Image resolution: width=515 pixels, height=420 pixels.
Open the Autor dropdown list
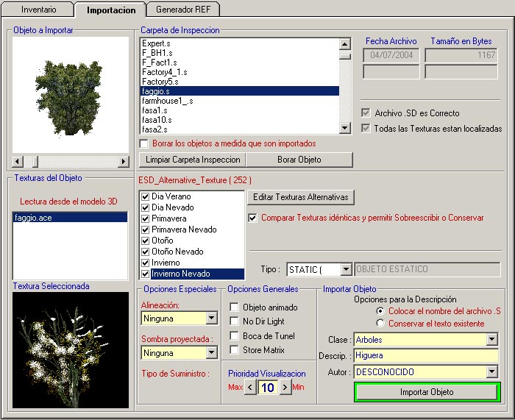pos(491,372)
